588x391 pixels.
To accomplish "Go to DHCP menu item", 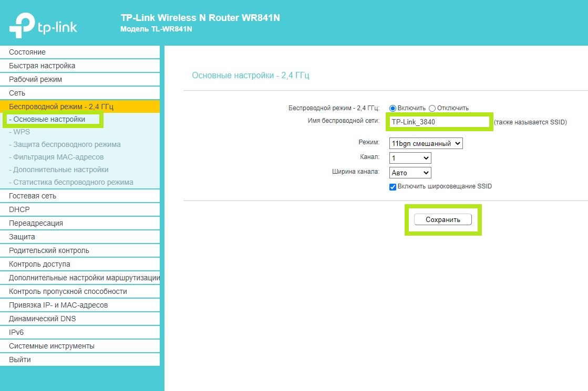I will point(19,209).
